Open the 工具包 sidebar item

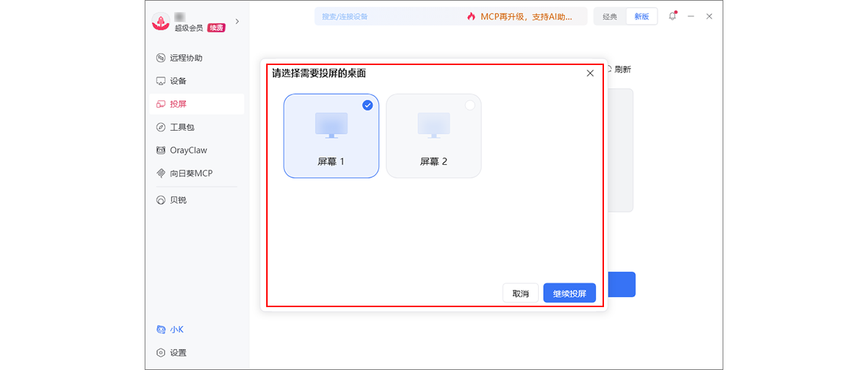[197, 127]
